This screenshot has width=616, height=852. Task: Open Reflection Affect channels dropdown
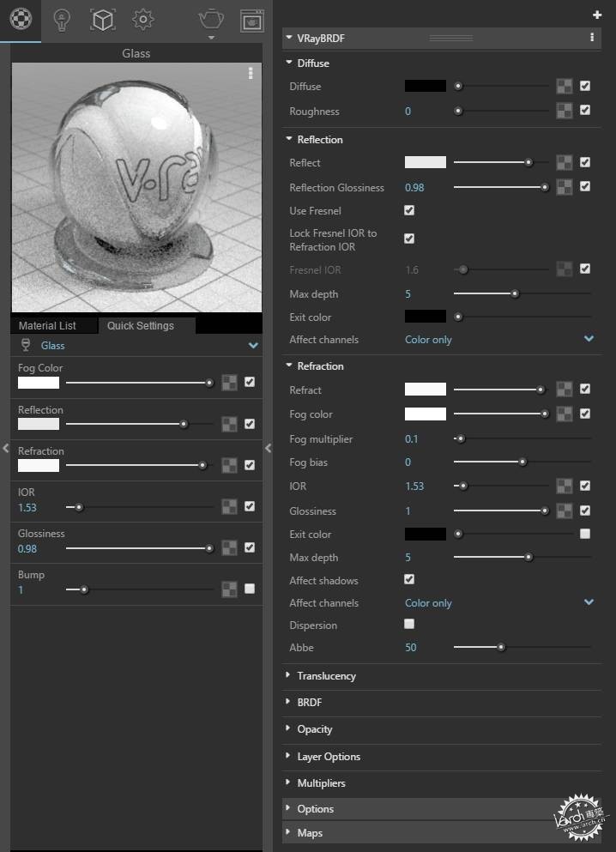[x=589, y=339]
